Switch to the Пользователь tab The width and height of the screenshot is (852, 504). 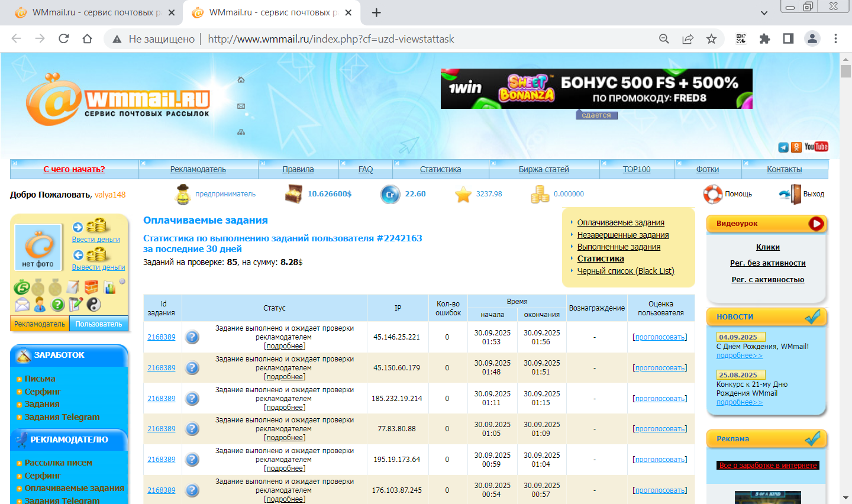(98, 324)
